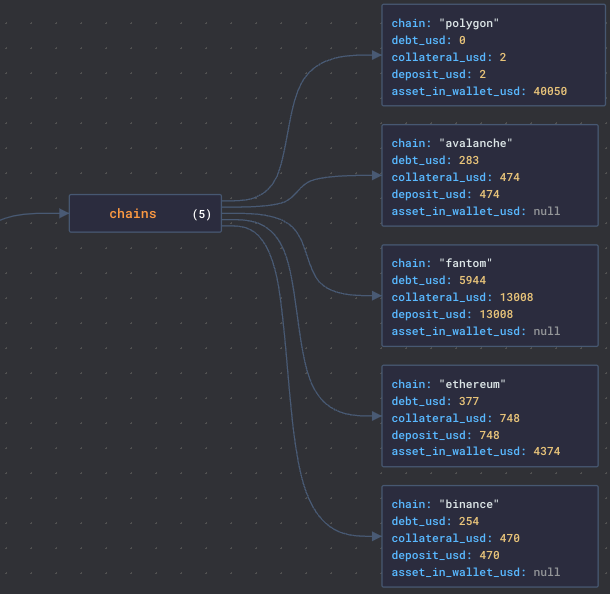Image resolution: width=610 pixels, height=594 pixels.
Task: Click debt_usd: 254 line
Action: coord(435,521)
